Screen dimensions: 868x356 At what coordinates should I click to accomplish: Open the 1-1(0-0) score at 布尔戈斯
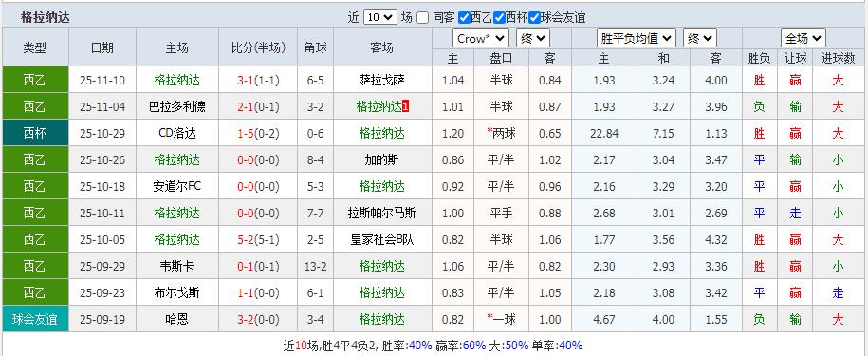coord(259,293)
